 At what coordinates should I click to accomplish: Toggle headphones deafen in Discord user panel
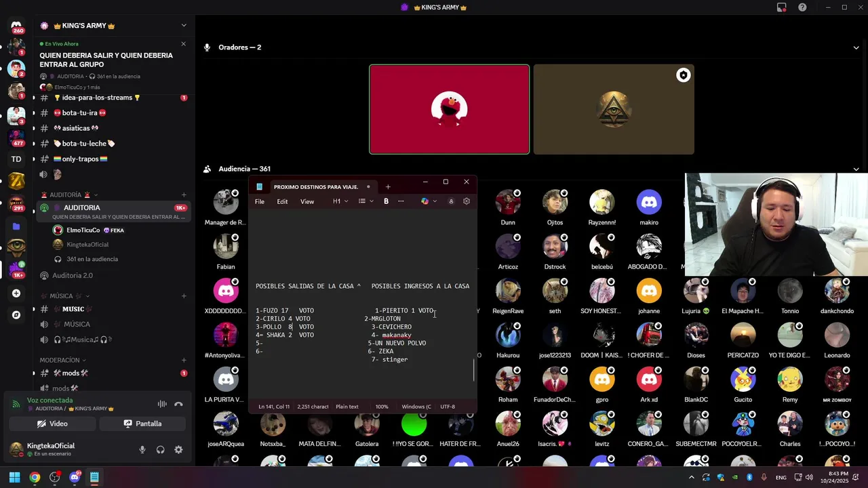160,449
